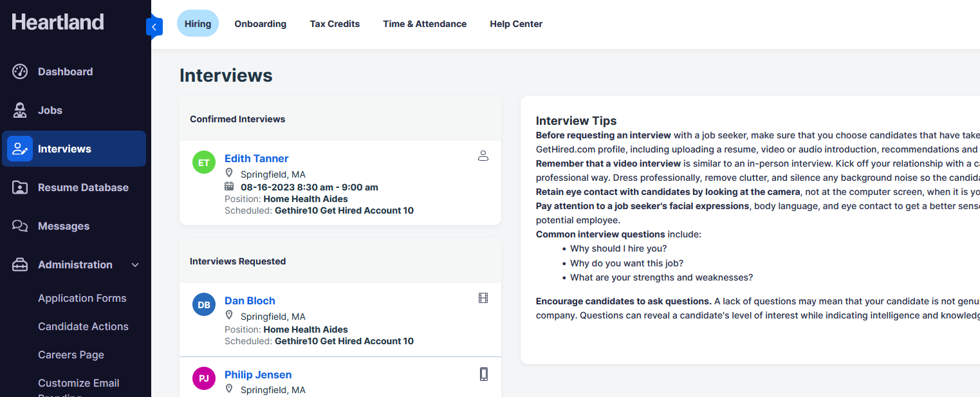Collapse the sidebar with the arrow toggle
The image size is (980, 397).
point(154,26)
